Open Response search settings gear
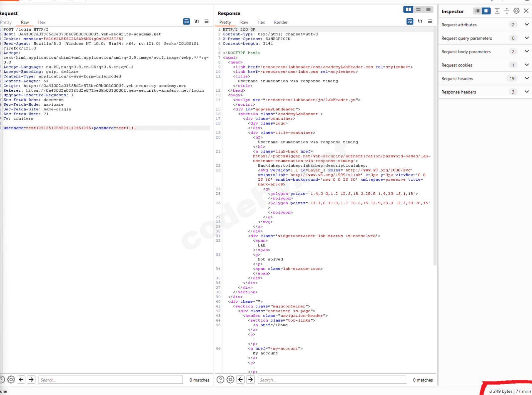This screenshot has width=532, height=395. click(230, 379)
